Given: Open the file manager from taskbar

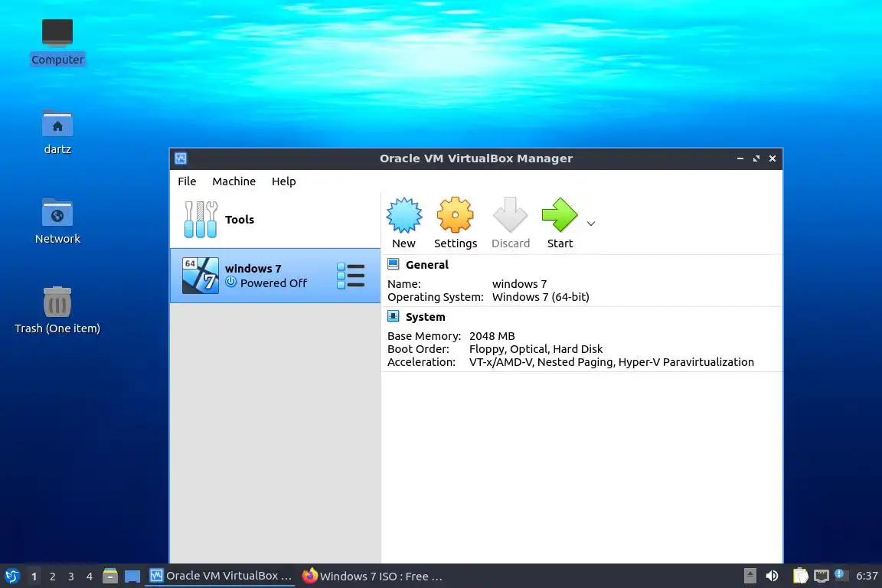Looking at the screenshot, I should [x=110, y=576].
